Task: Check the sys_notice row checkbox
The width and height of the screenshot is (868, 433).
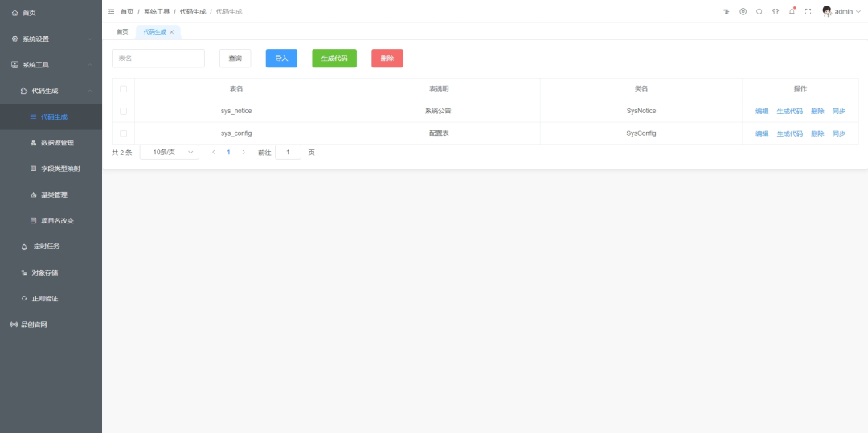Action: (123, 111)
